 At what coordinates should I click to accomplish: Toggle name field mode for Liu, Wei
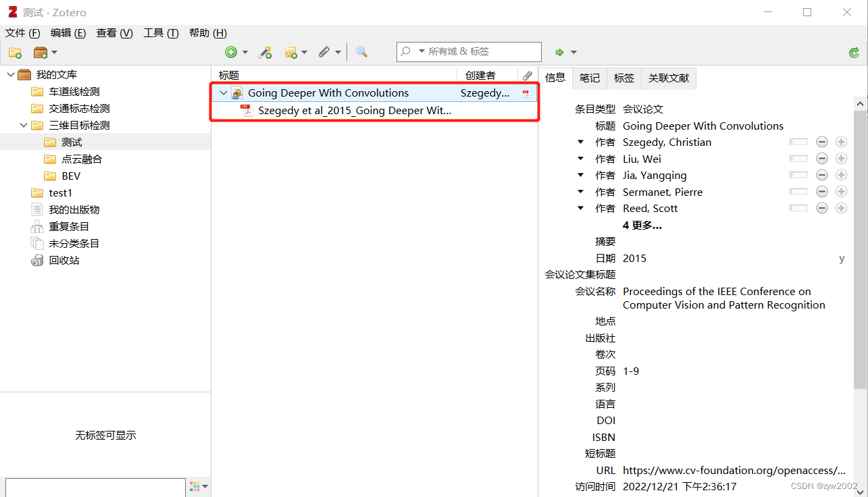798,159
